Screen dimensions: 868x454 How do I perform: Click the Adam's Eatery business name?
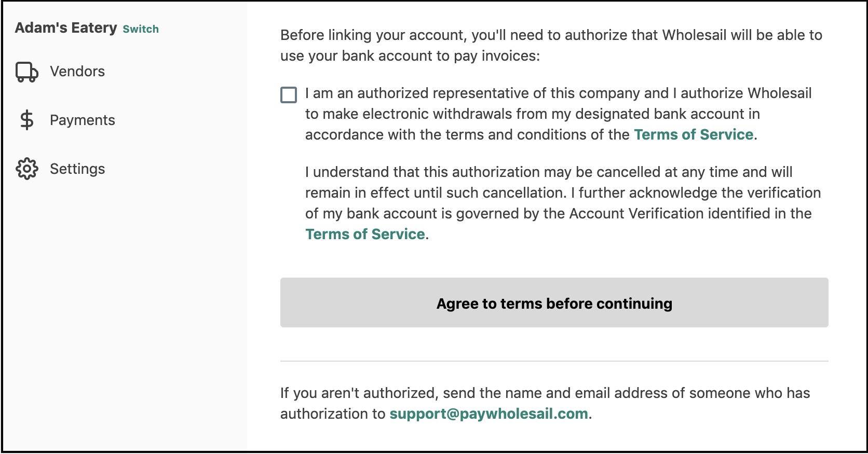[66, 27]
